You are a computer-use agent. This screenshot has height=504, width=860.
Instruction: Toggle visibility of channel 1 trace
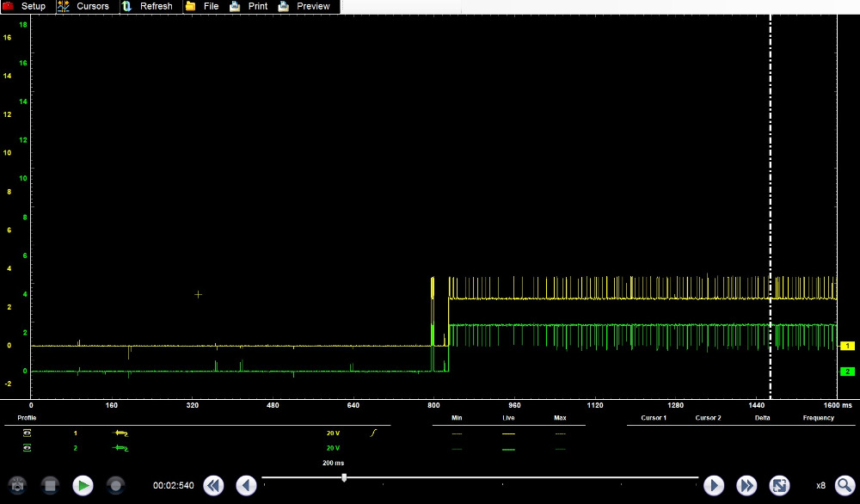coord(27,433)
